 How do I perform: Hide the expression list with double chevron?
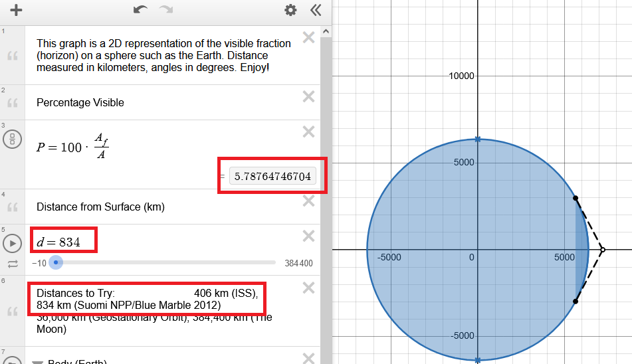click(316, 10)
